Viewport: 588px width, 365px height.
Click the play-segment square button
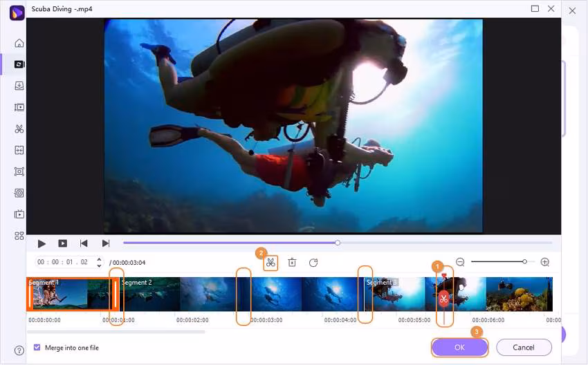pyautogui.click(x=63, y=243)
